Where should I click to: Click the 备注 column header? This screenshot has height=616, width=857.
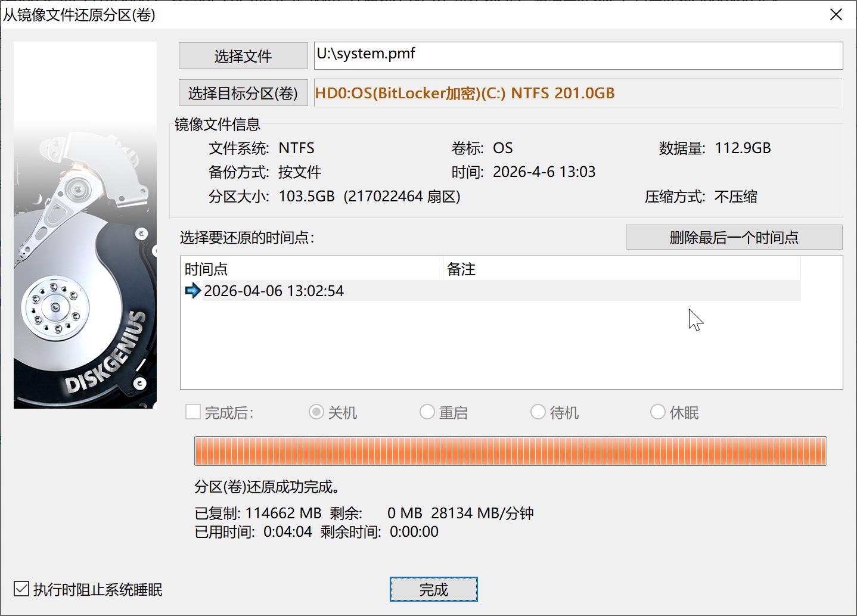coord(621,269)
